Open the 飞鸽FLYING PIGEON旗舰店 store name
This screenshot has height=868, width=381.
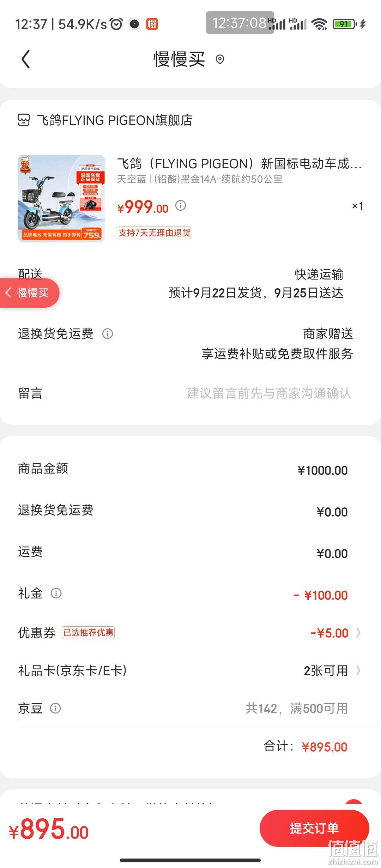pyautogui.click(x=115, y=120)
